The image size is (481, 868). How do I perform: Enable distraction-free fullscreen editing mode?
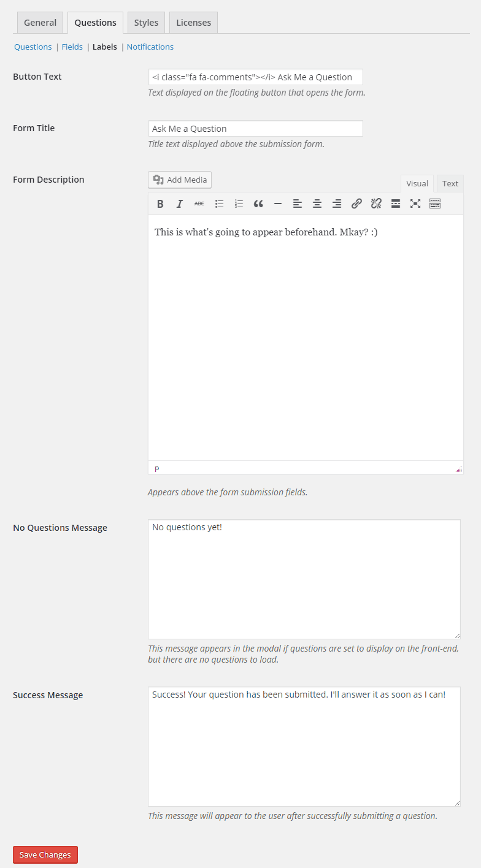[415, 204]
